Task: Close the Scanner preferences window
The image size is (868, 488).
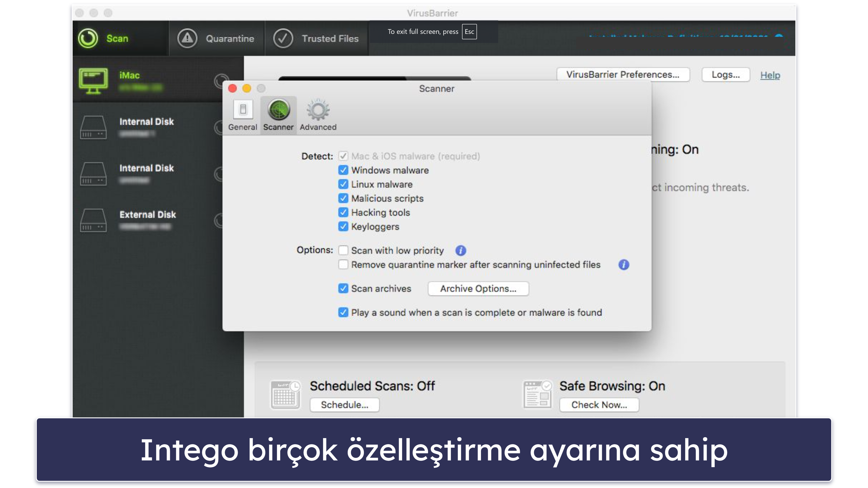Action: point(233,89)
